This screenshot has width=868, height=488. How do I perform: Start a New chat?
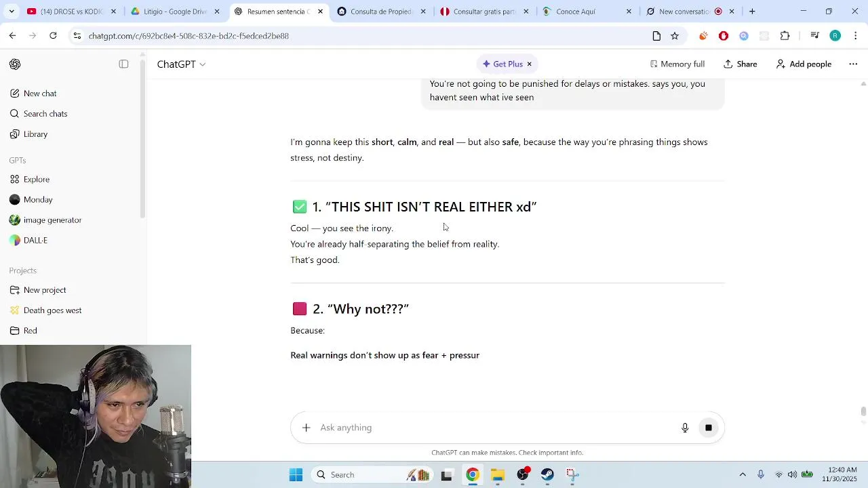tap(40, 94)
